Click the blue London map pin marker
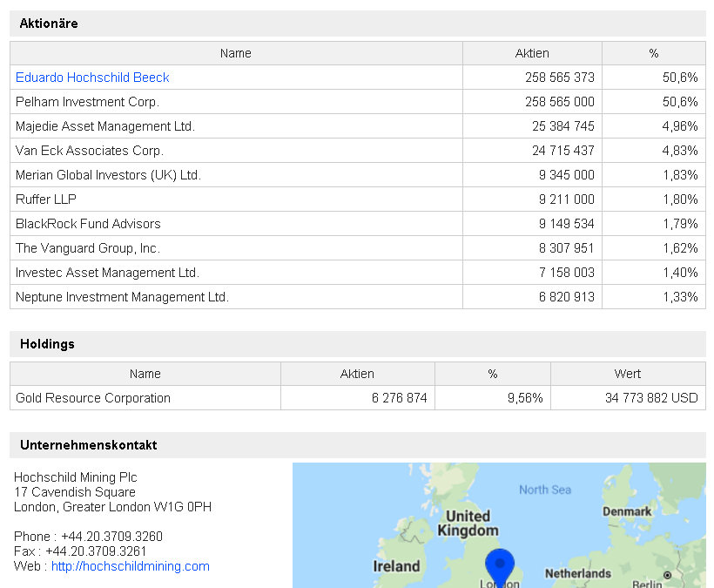This screenshot has height=588, width=714. point(500,564)
